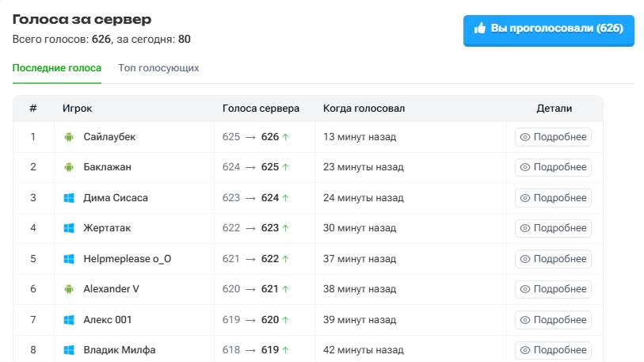View Подробнее details for Баклажан
The height and width of the screenshot is (362, 644).
coord(553,167)
